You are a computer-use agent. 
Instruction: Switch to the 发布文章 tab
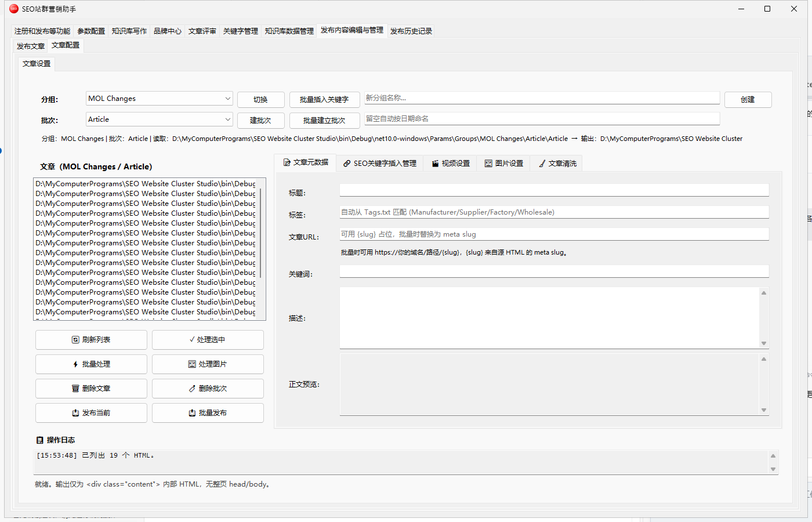click(31, 46)
